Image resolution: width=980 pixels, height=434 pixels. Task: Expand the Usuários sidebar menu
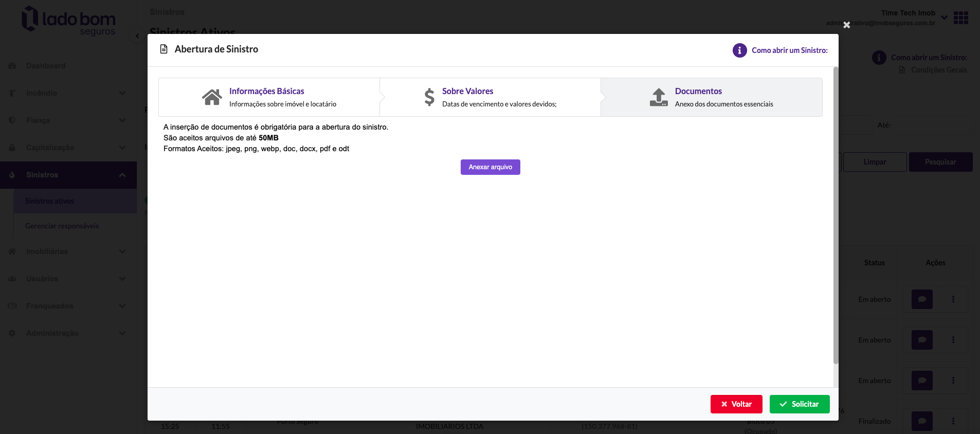(68, 279)
